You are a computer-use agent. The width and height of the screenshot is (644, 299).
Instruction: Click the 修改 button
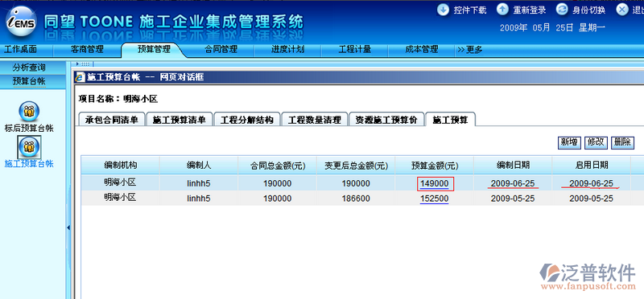596,142
